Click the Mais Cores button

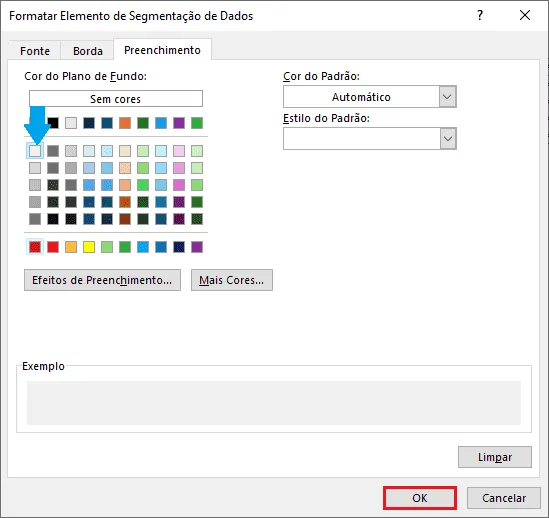(232, 280)
